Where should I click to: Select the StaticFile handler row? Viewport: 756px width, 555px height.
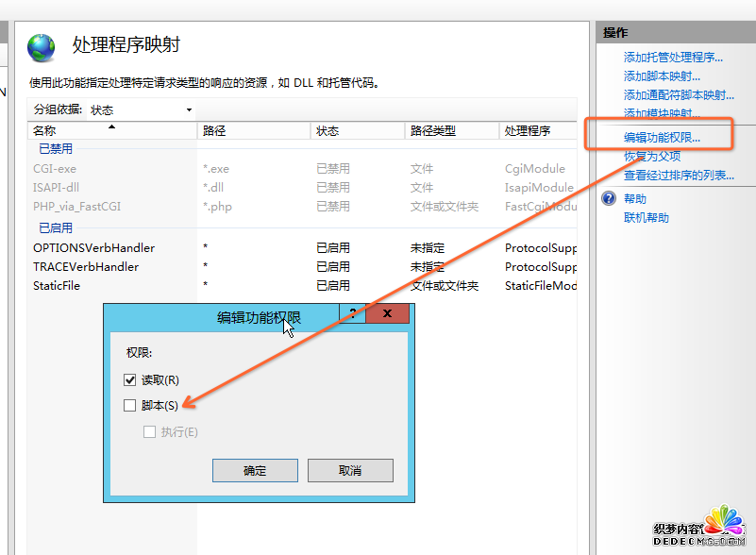pyautogui.click(x=57, y=286)
